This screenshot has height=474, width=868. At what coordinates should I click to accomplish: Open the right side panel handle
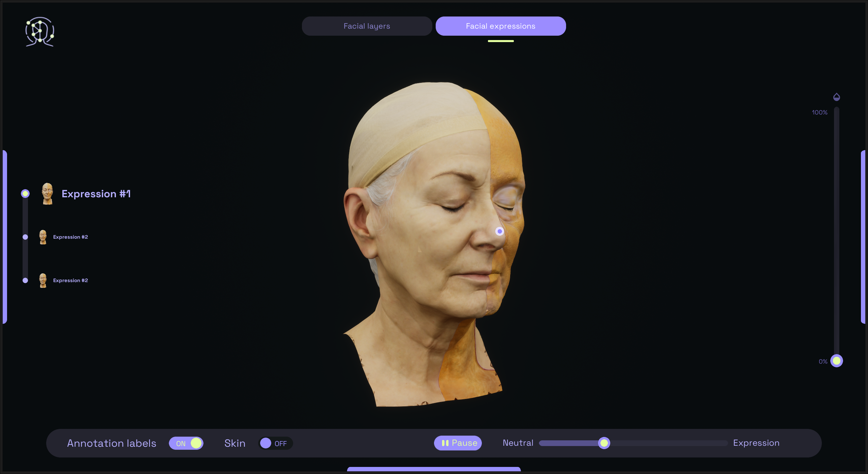pos(863,237)
